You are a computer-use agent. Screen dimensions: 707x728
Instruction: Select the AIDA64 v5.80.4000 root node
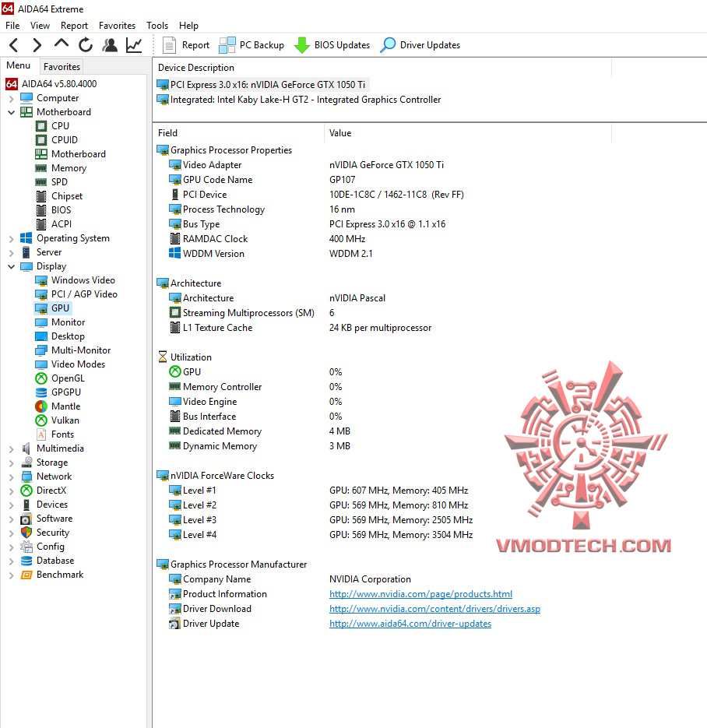point(51,84)
